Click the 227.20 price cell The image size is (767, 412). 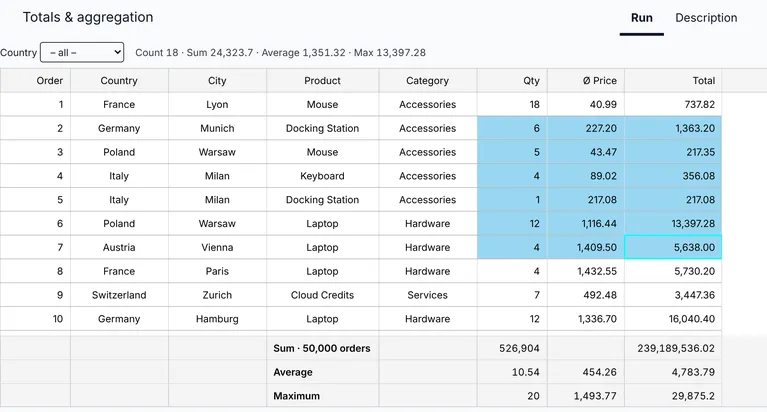[586, 128]
